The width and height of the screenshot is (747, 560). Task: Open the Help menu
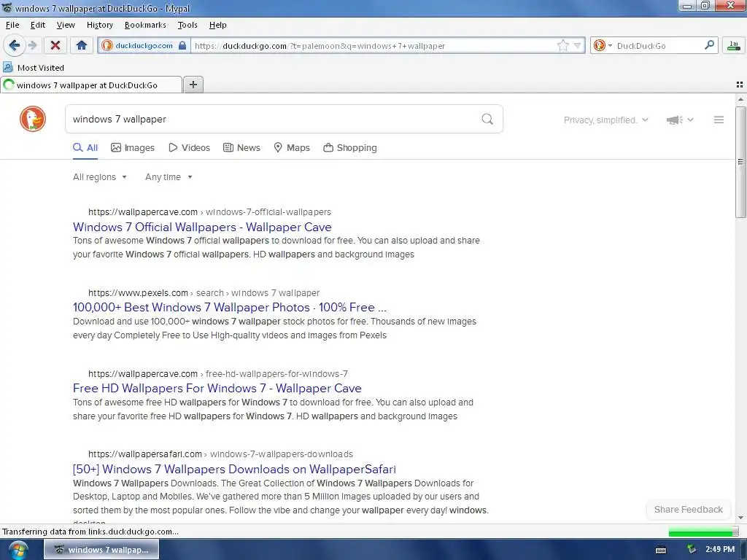point(217,25)
